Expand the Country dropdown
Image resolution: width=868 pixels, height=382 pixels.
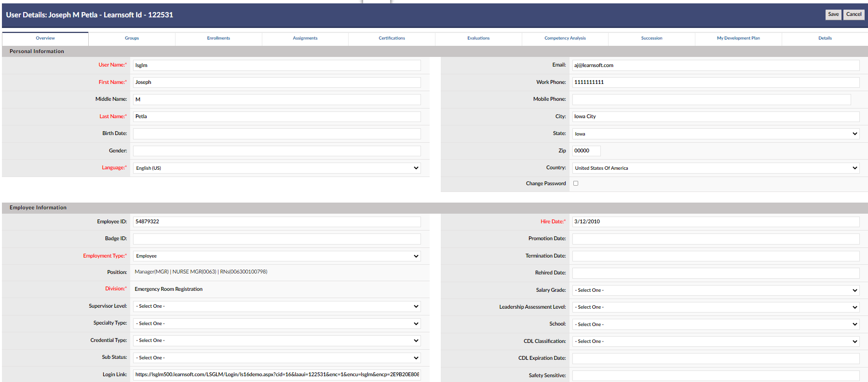pos(716,168)
